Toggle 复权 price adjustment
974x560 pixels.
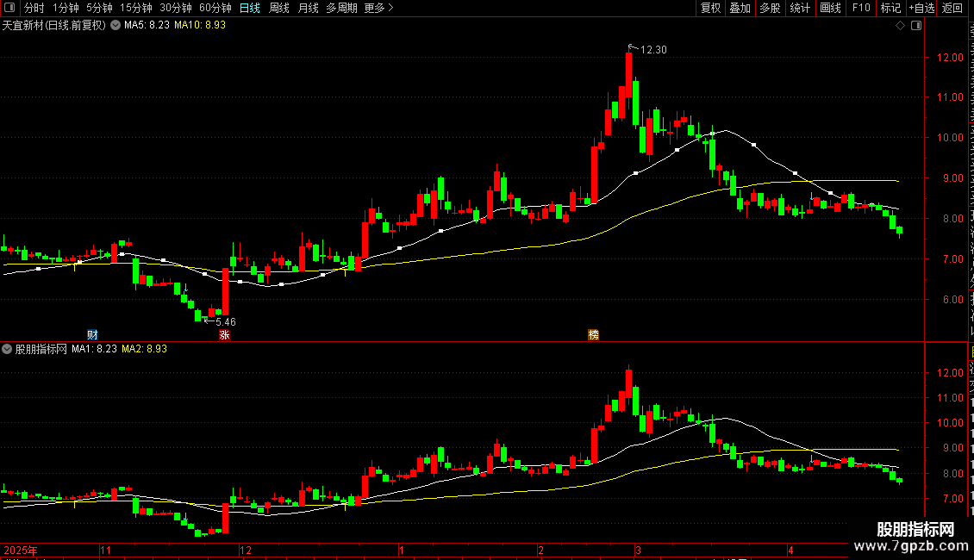point(710,8)
